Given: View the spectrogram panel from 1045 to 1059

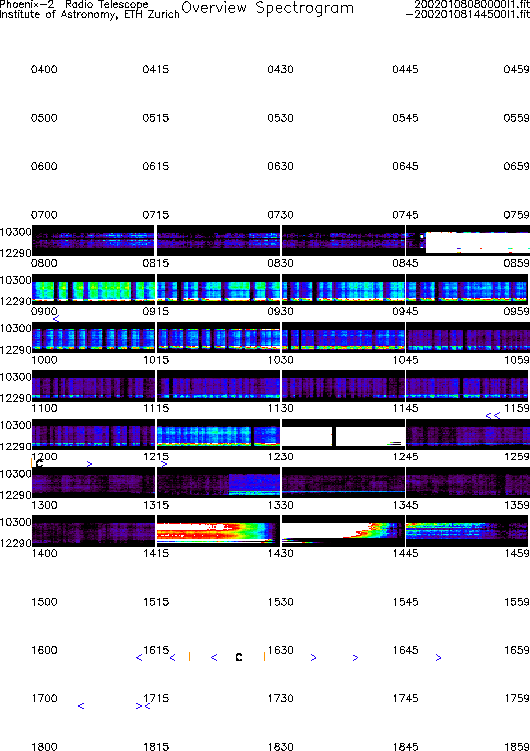Looking at the screenshot, I should pyautogui.click(x=468, y=386).
